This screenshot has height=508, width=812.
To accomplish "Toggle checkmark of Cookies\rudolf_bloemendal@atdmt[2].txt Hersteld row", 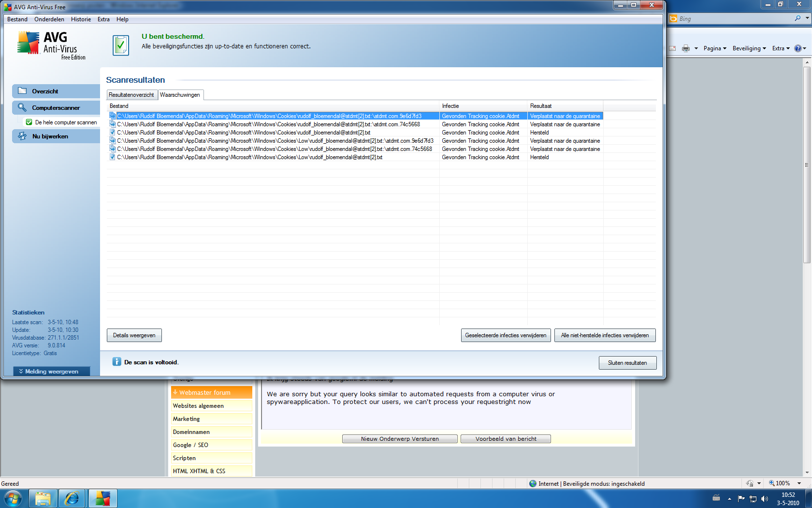I will pos(113,133).
